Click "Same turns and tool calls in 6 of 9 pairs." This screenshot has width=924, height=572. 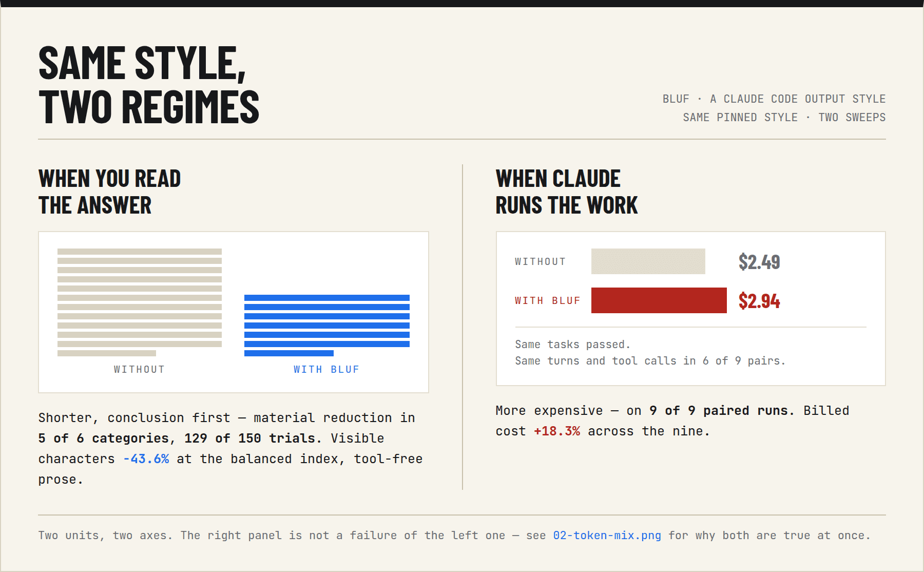[650, 361]
